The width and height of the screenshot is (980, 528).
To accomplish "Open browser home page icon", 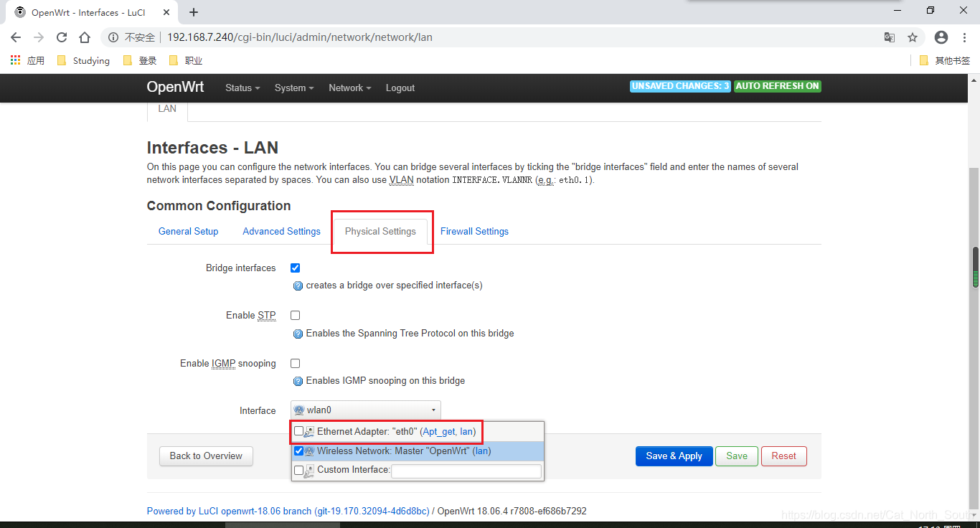I will point(85,37).
